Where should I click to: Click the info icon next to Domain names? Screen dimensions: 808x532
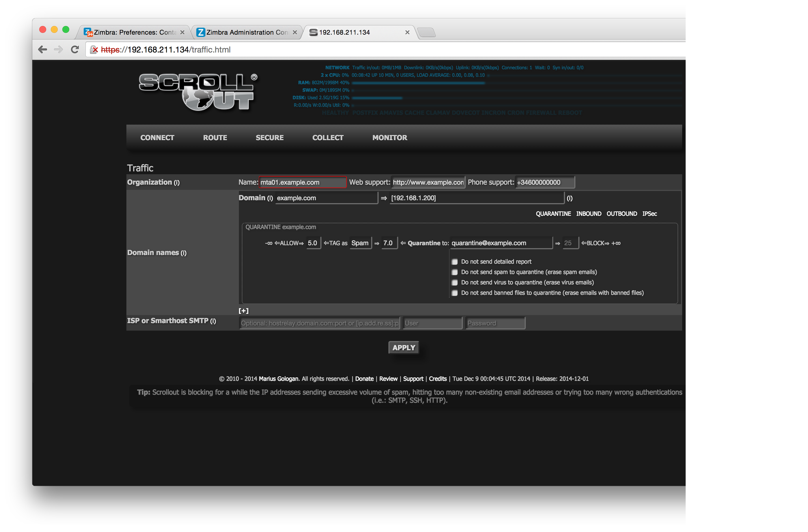coord(183,253)
